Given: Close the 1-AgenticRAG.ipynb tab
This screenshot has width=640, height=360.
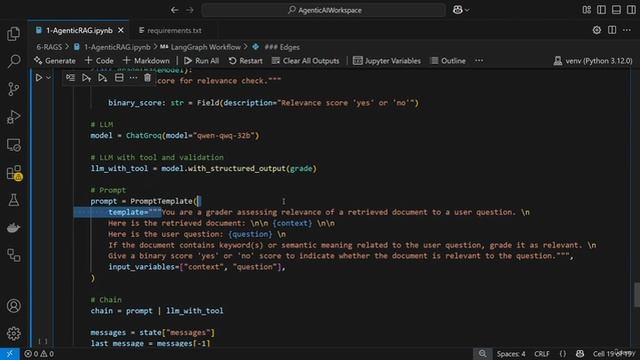Looking at the screenshot, I should coord(121,30).
